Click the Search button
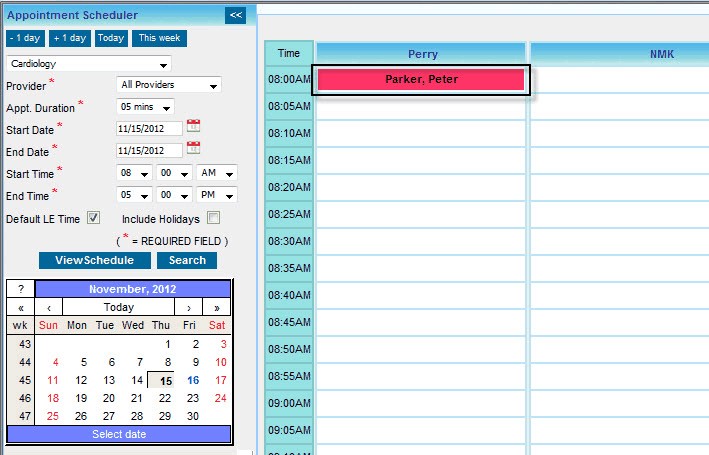Viewport: 709px width, 455px height. pyautogui.click(x=187, y=260)
